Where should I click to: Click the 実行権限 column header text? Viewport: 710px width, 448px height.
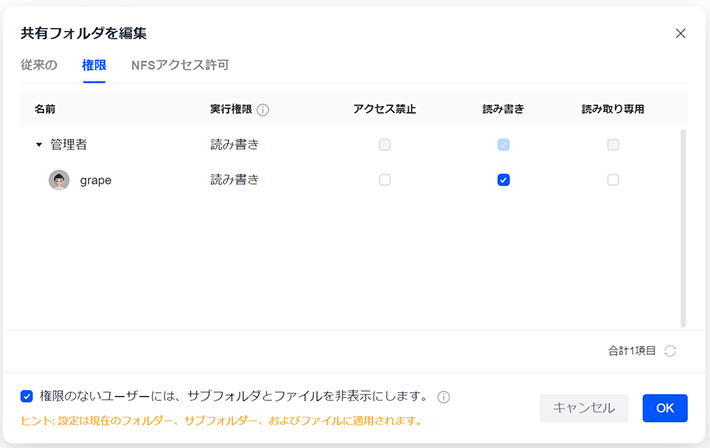click(231, 109)
